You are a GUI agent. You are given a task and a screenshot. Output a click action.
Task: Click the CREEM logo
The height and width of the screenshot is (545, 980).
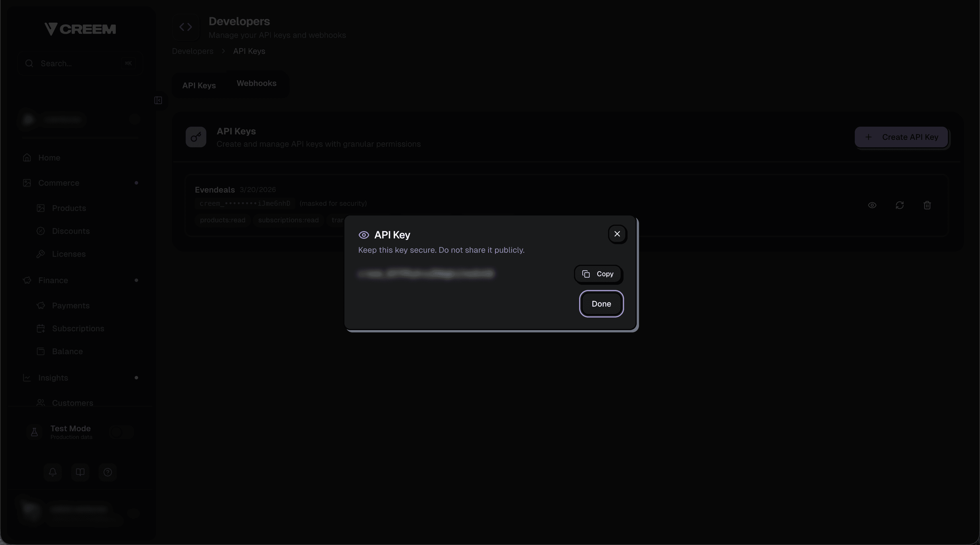point(80,29)
